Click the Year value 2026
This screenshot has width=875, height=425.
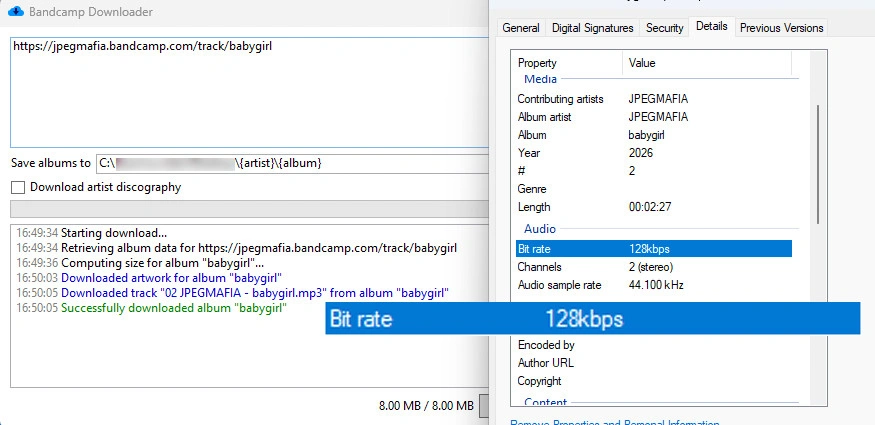point(641,153)
